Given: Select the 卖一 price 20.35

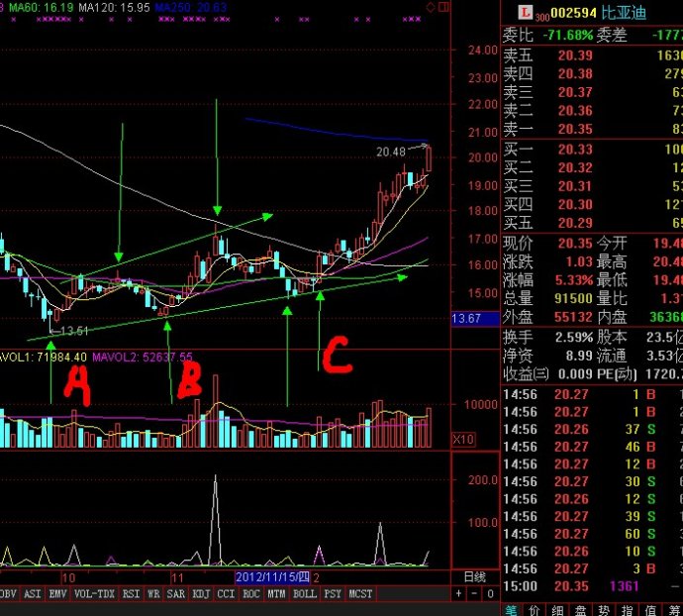Looking at the screenshot, I should [x=575, y=129].
